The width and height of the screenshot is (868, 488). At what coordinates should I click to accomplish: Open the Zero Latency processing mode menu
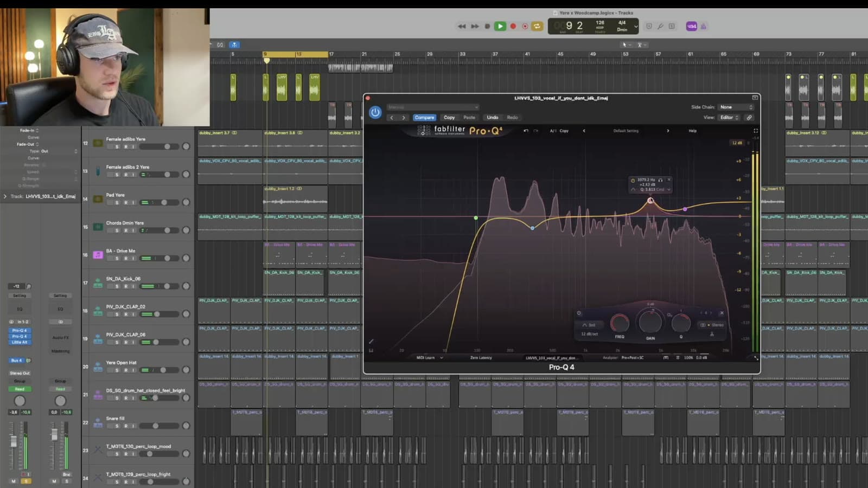(x=481, y=358)
